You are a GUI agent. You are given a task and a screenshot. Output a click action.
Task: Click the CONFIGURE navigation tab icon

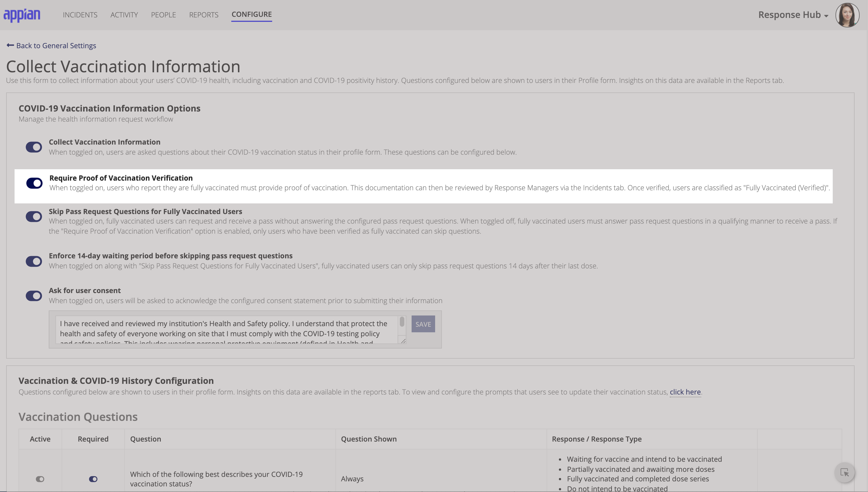(x=251, y=14)
